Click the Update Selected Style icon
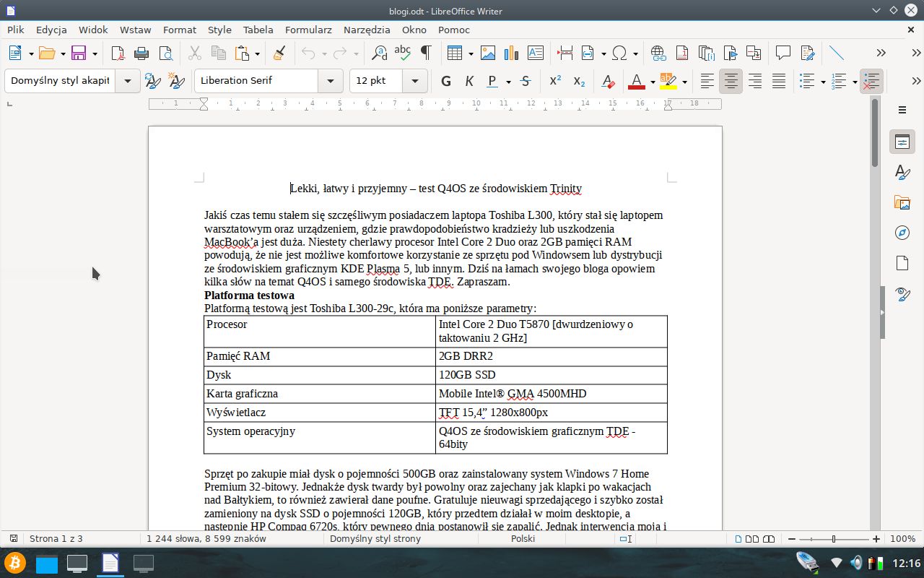The height and width of the screenshot is (578, 924). (x=152, y=81)
